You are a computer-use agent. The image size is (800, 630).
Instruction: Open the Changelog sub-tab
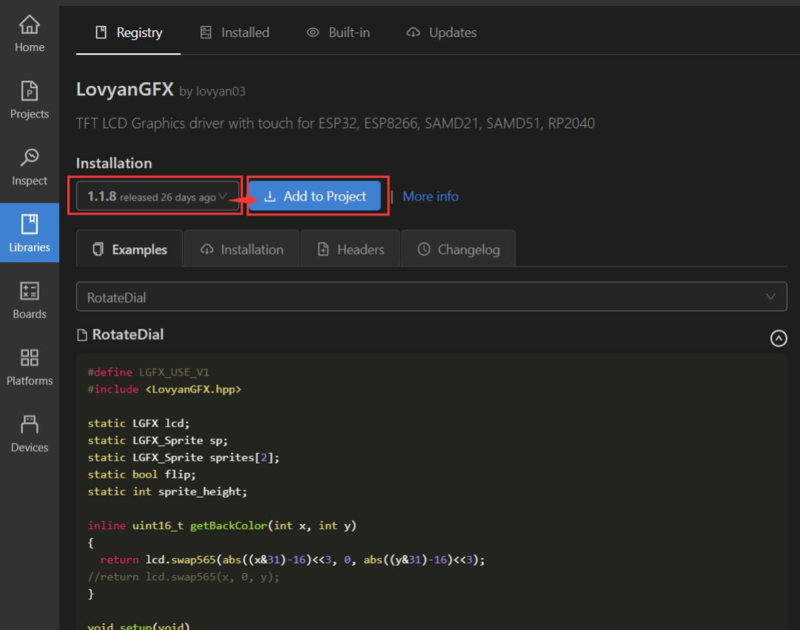click(x=458, y=249)
